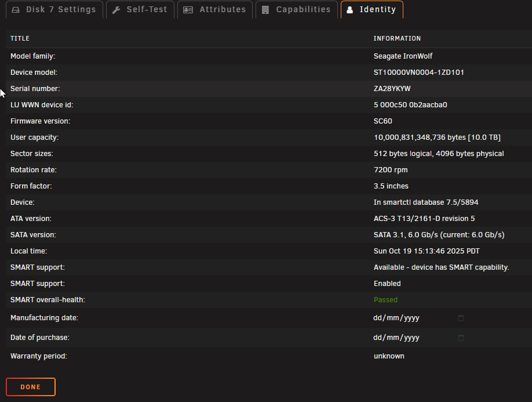This screenshot has height=402, width=532.
Task: Select the serial number ZA28YKYW text
Action: point(392,89)
